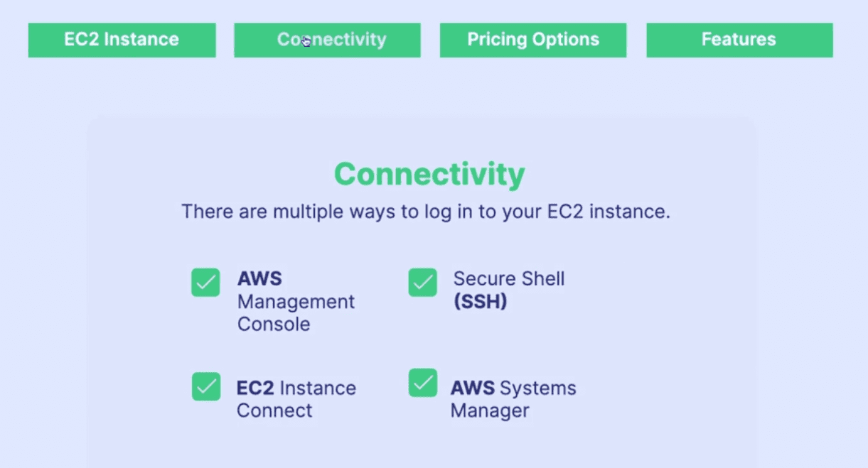Click the green Connectivity heading
Screen dimensions: 868x468
tap(429, 174)
